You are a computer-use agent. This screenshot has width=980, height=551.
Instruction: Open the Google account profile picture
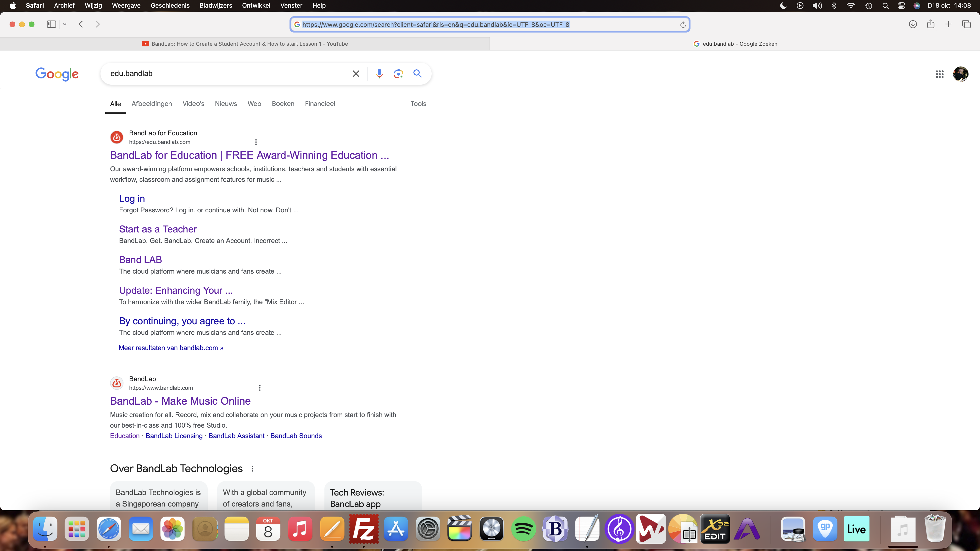point(961,74)
